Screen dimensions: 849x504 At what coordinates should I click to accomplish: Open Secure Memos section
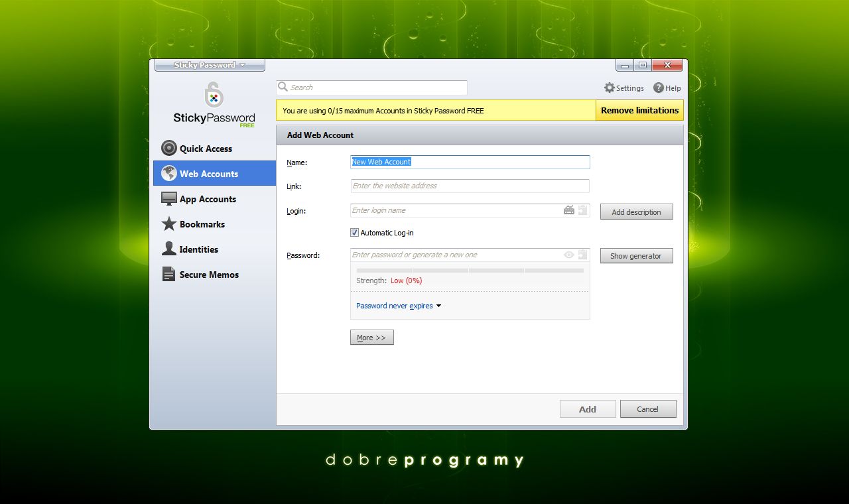pyautogui.click(x=214, y=275)
